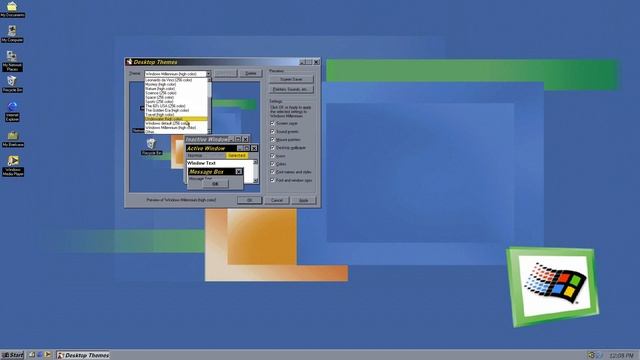This screenshot has height=360, width=640.
Task: Click the taskbar clock
Action: (x=621, y=356)
